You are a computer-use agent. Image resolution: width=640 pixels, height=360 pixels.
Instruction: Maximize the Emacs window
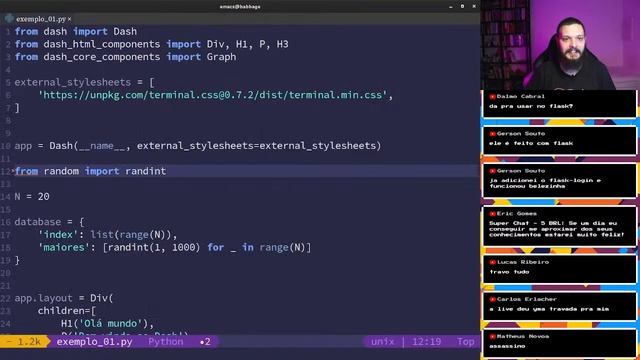click(x=462, y=7)
